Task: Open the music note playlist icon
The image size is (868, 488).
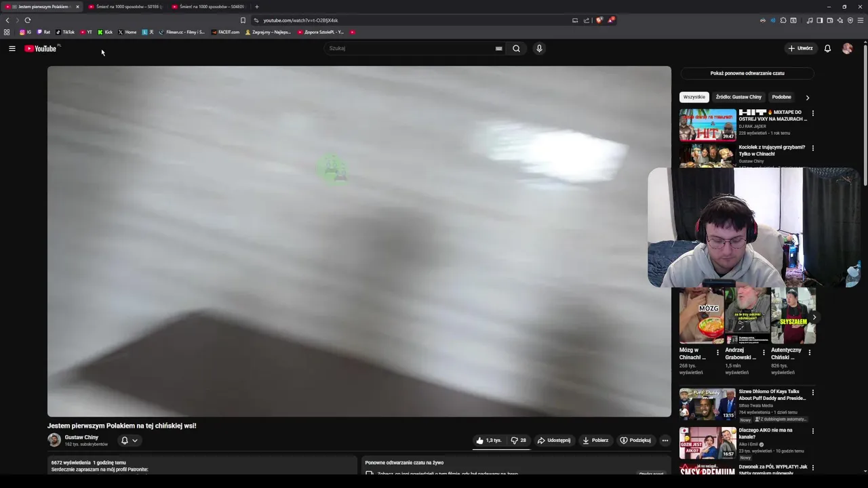Action: (810, 20)
